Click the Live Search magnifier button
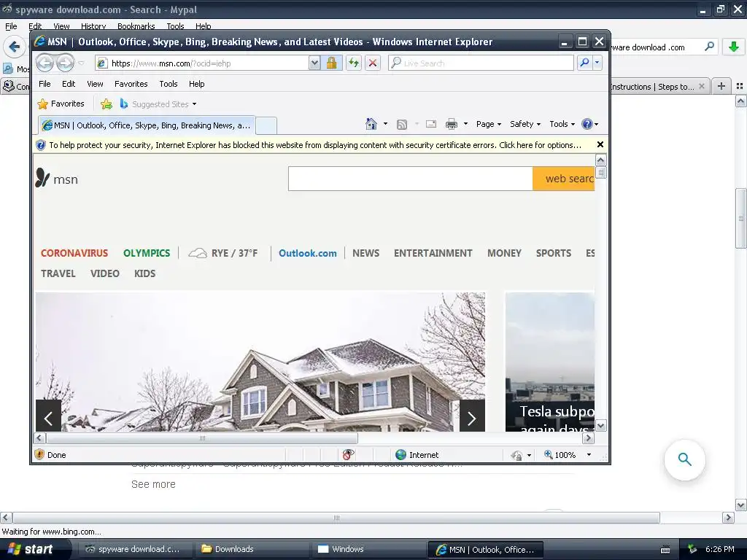Image resolution: width=747 pixels, height=560 pixels. [x=584, y=63]
